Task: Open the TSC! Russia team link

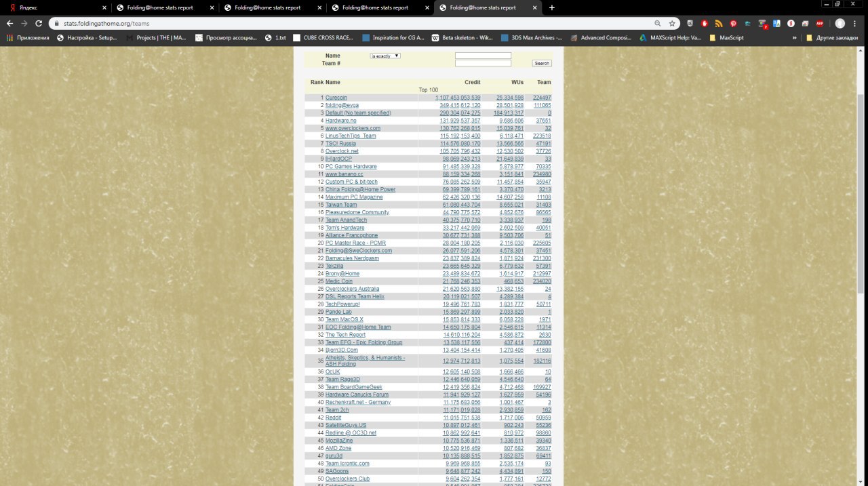Action: click(x=340, y=143)
